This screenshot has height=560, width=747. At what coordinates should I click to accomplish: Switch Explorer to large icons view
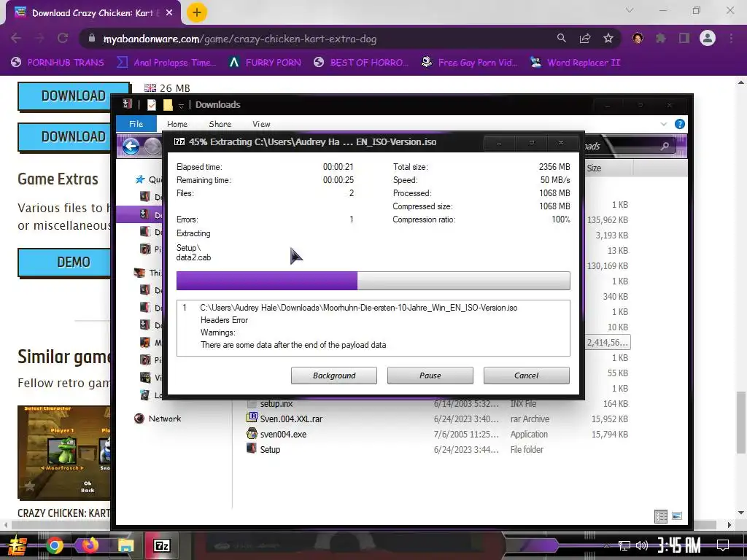coord(677,516)
